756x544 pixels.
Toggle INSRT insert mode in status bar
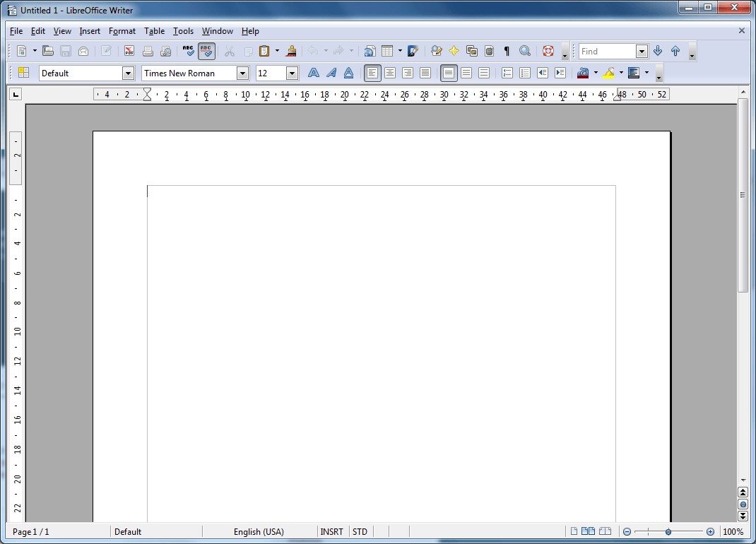(x=331, y=531)
